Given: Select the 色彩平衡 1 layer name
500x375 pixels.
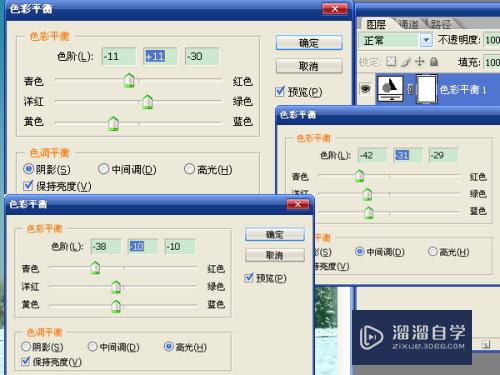Looking at the screenshot, I should coord(463,89).
